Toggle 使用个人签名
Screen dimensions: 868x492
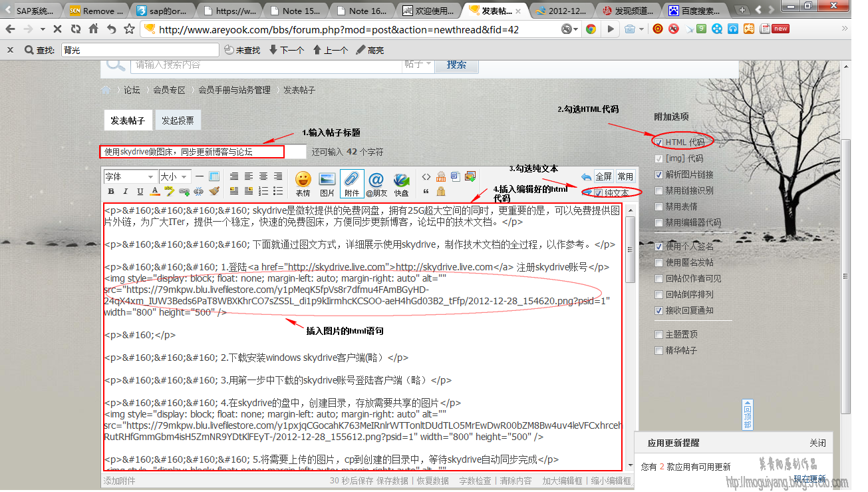658,246
